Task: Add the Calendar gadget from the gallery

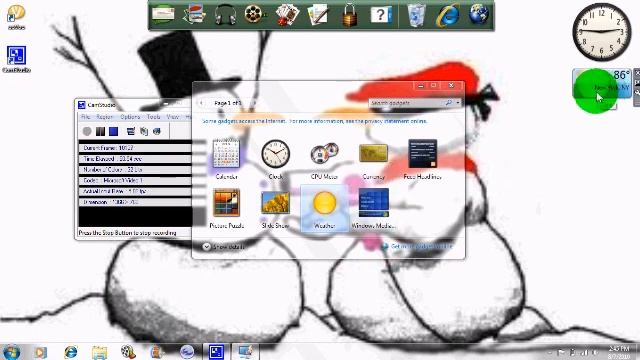Action: [226, 158]
